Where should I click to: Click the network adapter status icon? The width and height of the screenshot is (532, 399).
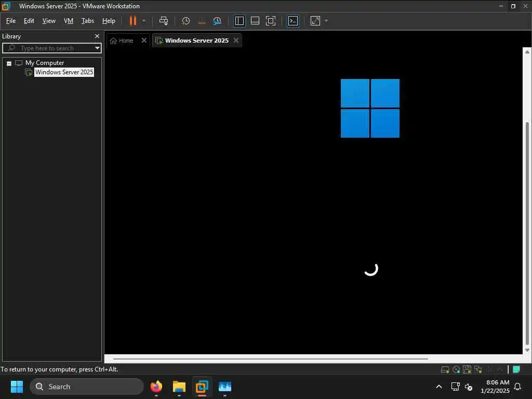(x=478, y=369)
